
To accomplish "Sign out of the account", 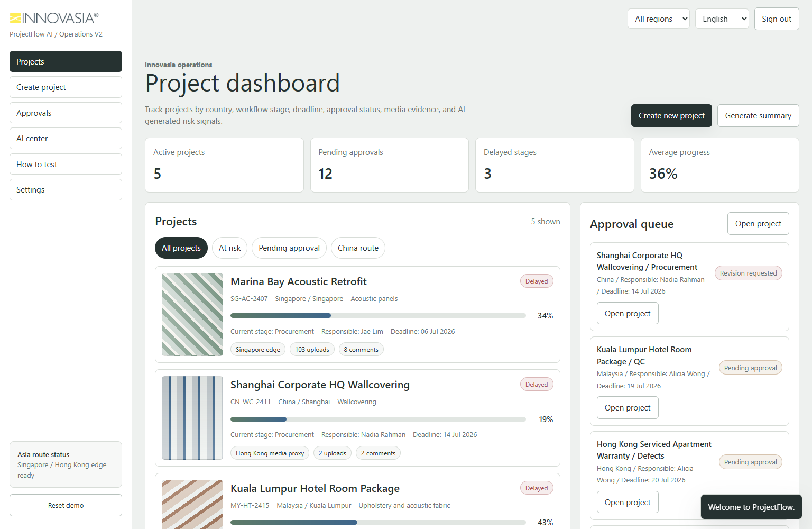I will point(777,19).
